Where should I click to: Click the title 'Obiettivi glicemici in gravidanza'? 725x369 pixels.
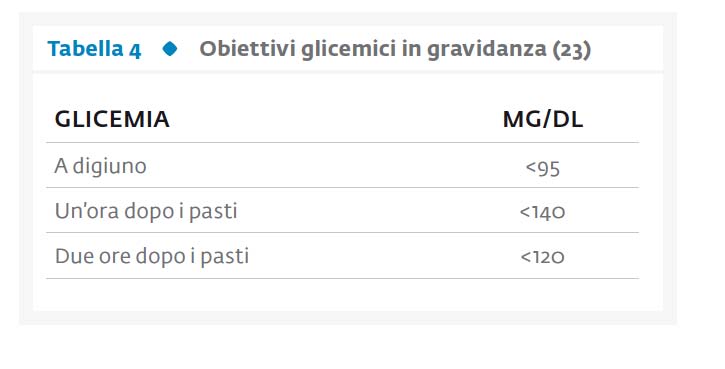(373, 49)
